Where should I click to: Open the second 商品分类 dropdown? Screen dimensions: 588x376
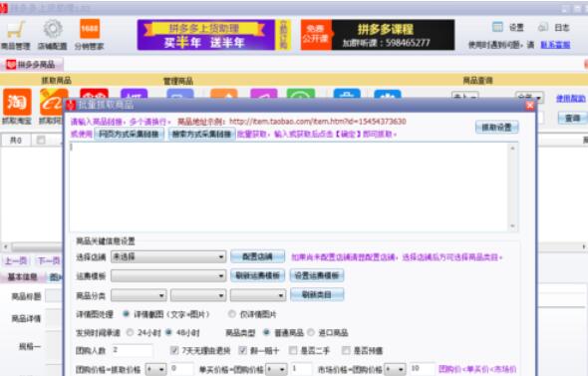pos(198,295)
